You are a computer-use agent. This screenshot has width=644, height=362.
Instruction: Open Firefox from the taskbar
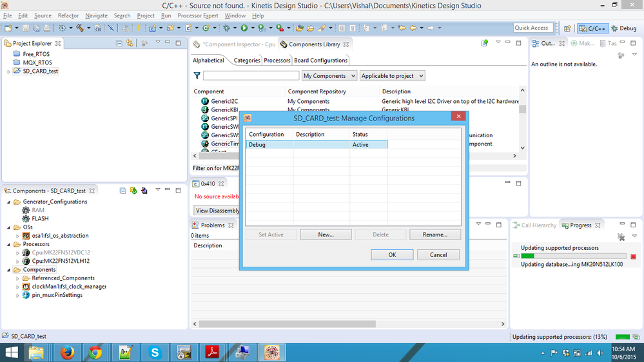(x=67, y=352)
